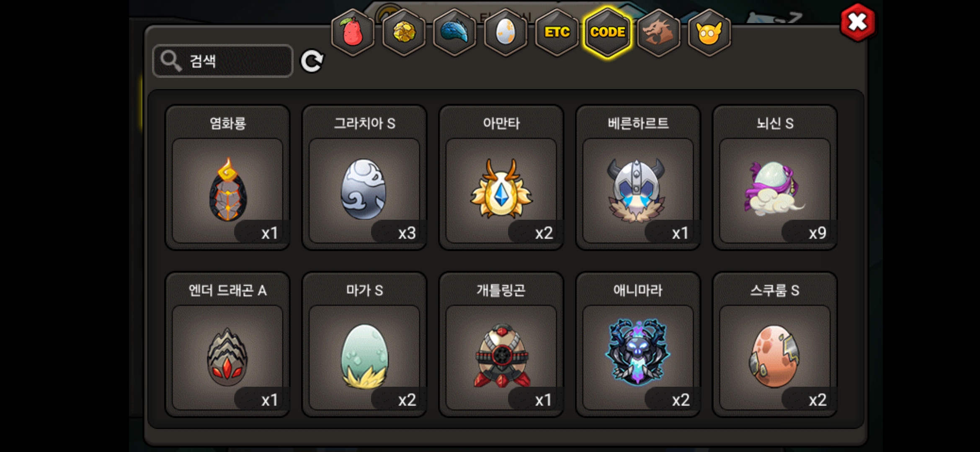Viewport: 980px width, 452px height.
Task: Choose the 뇌신 S cloud egg
Action: click(x=775, y=177)
